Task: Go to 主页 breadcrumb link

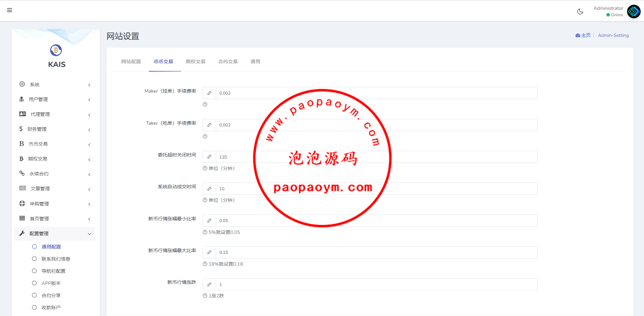Action: pos(586,35)
